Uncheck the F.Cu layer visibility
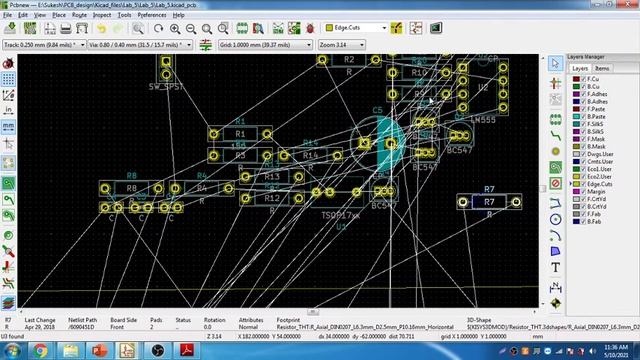640x360 pixels. pos(583,79)
